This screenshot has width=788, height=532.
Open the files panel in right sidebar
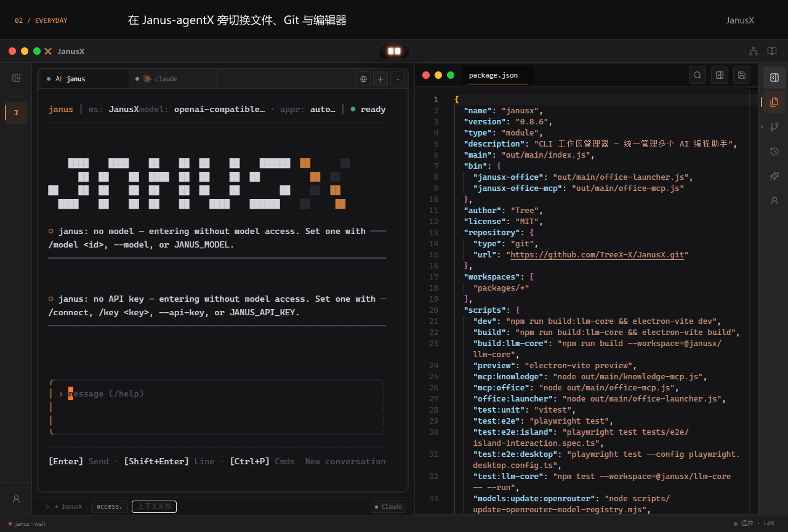point(774,102)
